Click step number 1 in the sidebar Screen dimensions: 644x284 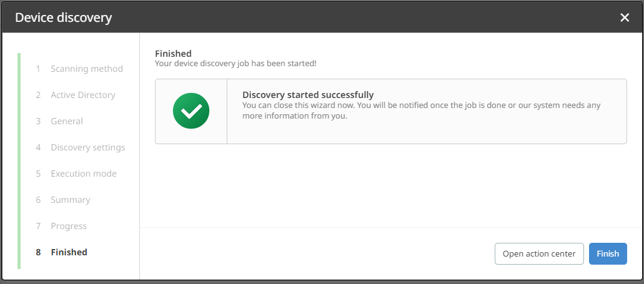(x=38, y=69)
